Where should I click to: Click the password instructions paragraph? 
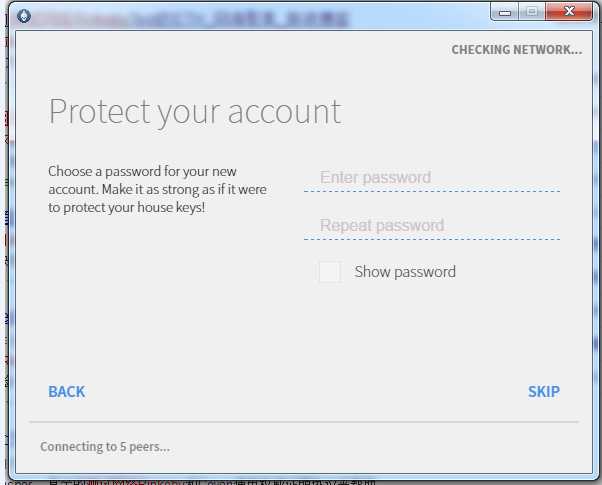point(157,189)
